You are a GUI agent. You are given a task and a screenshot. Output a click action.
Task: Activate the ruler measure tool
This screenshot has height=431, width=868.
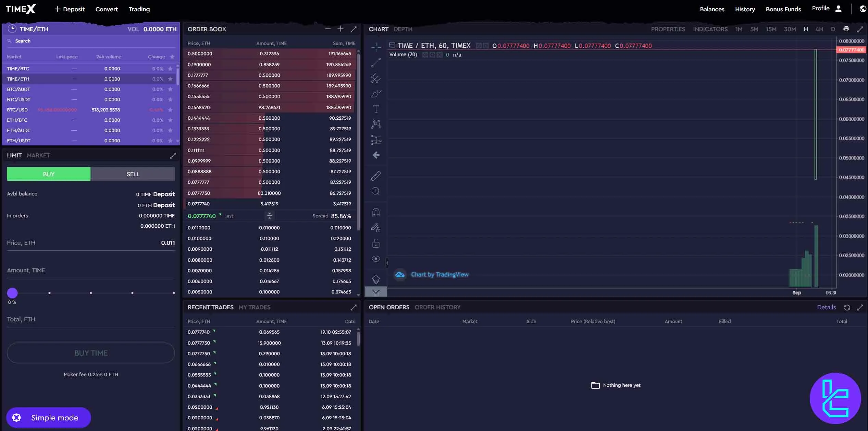[x=376, y=176]
